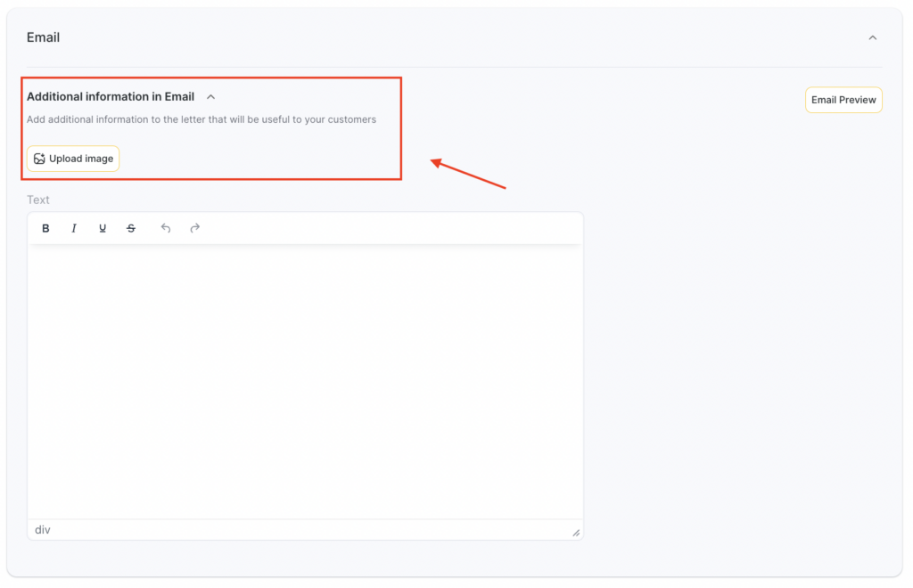Viewport: 913px width, 588px height.
Task: Click the editor status bar
Action: click(303, 530)
